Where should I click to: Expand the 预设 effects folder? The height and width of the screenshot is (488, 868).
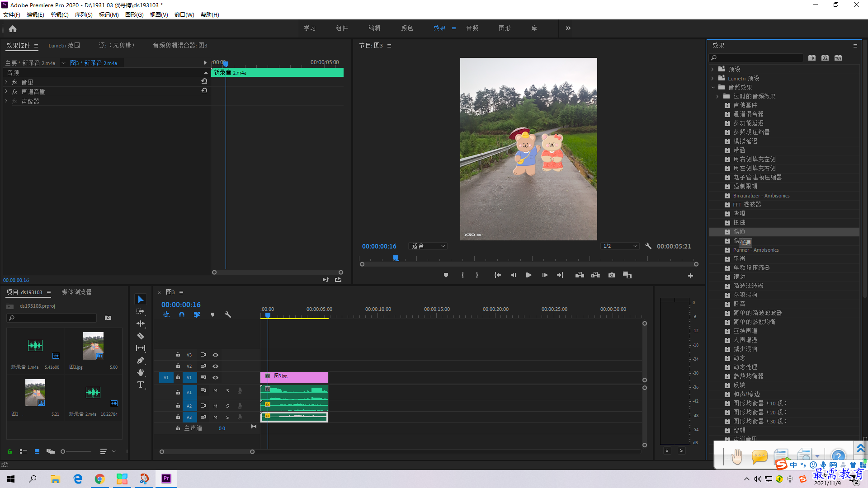712,69
